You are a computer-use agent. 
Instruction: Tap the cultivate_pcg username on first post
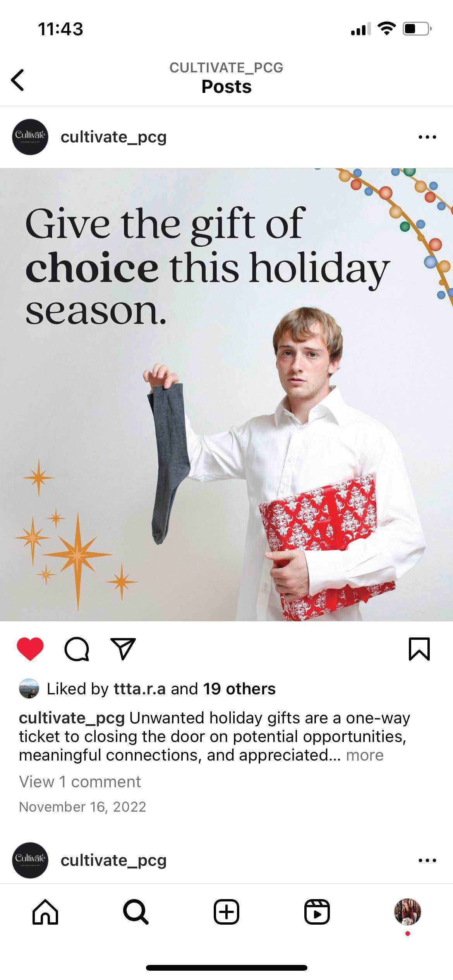click(113, 137)
